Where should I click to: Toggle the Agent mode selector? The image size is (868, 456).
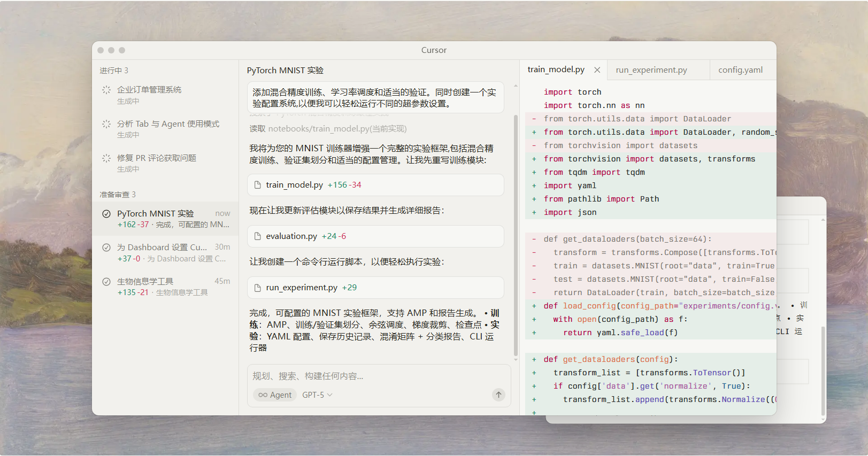point(275,395)
